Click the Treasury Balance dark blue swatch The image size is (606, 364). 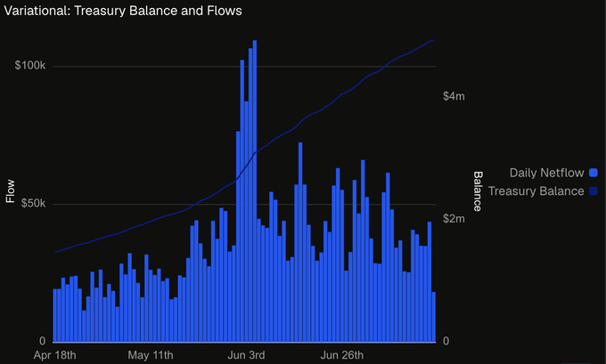tap(594, 191)
